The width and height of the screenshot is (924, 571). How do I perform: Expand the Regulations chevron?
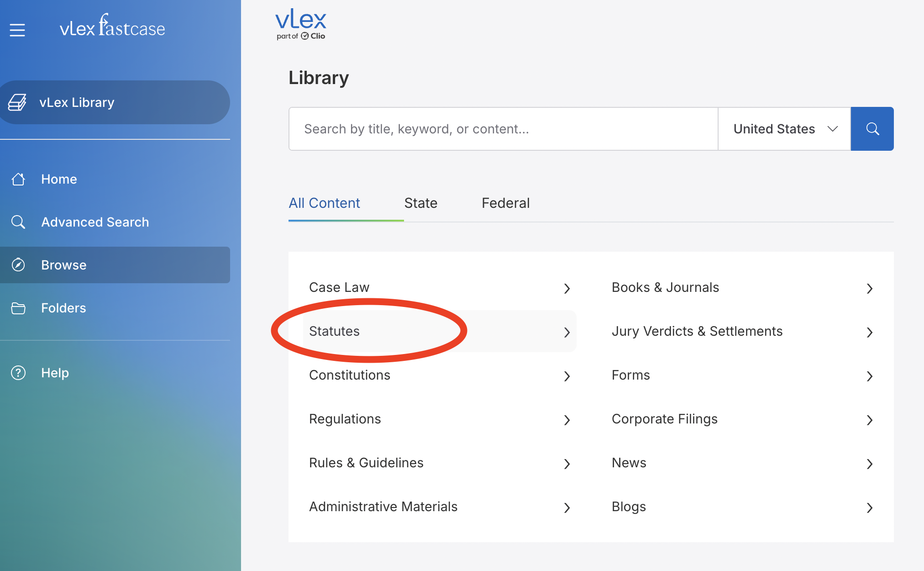coord(567,420)
